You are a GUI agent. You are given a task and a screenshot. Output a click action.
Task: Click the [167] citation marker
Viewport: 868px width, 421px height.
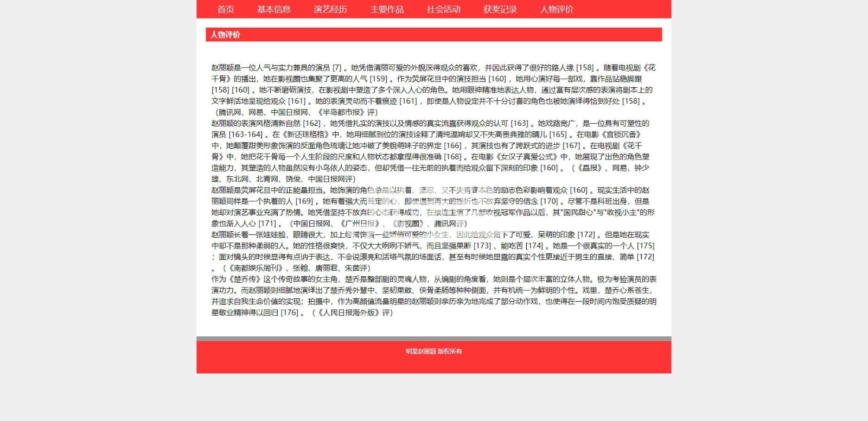click(571, 146)
